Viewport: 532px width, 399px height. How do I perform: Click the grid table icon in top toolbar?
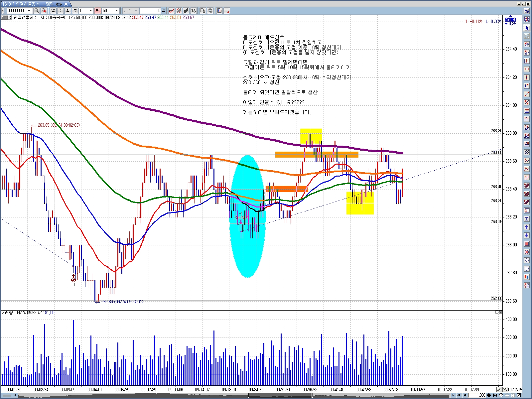227,11
